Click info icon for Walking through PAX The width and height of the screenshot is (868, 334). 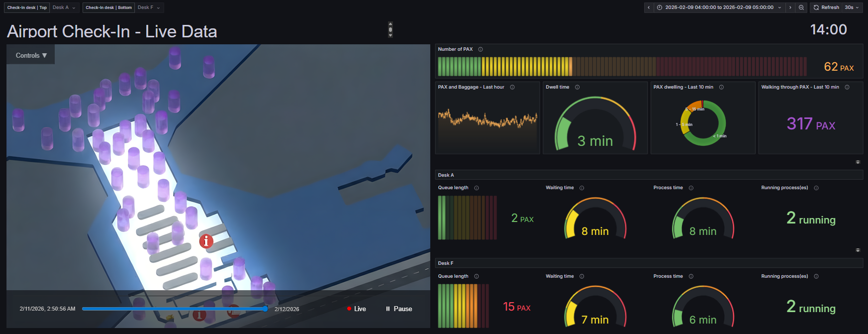pyautogui.click(x=847, y=87)
